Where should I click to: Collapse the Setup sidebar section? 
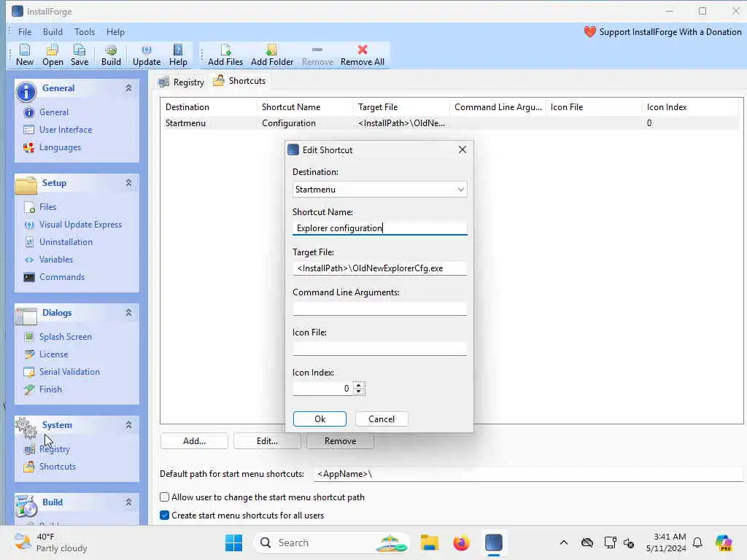(x=128, y=183)
